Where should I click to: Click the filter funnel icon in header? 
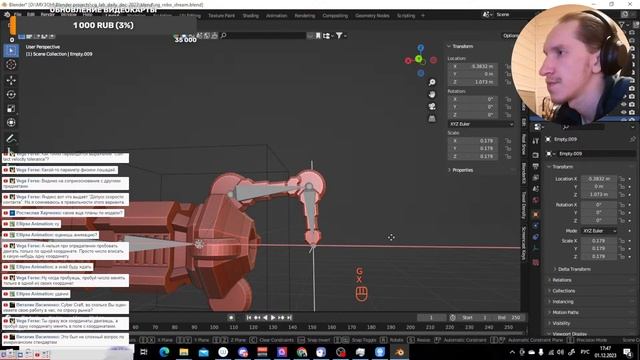(339, 36)
